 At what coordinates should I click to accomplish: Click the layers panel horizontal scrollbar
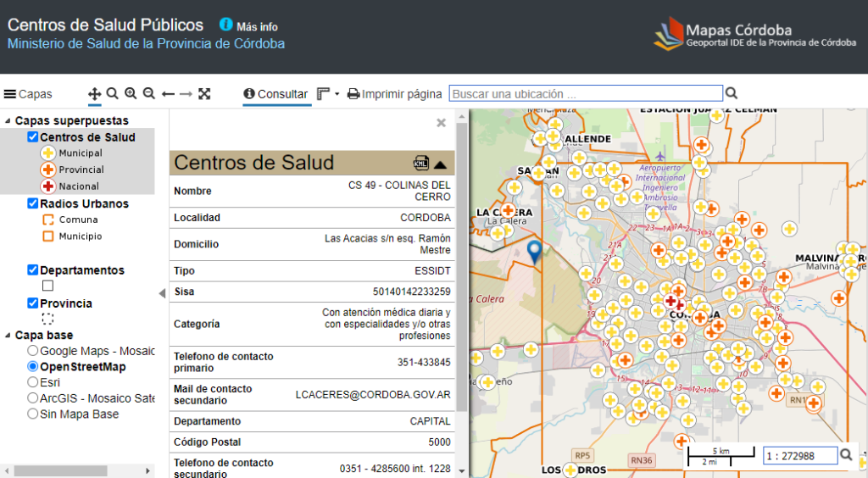point(60,471)
